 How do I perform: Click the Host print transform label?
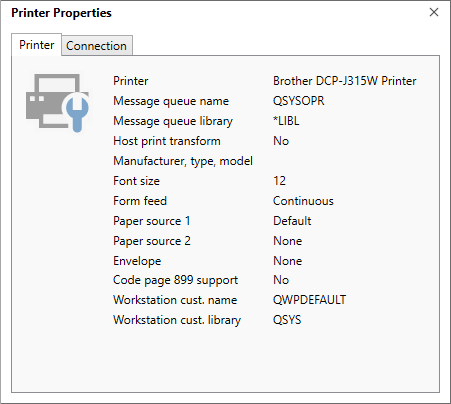click(x=167, y=141)
